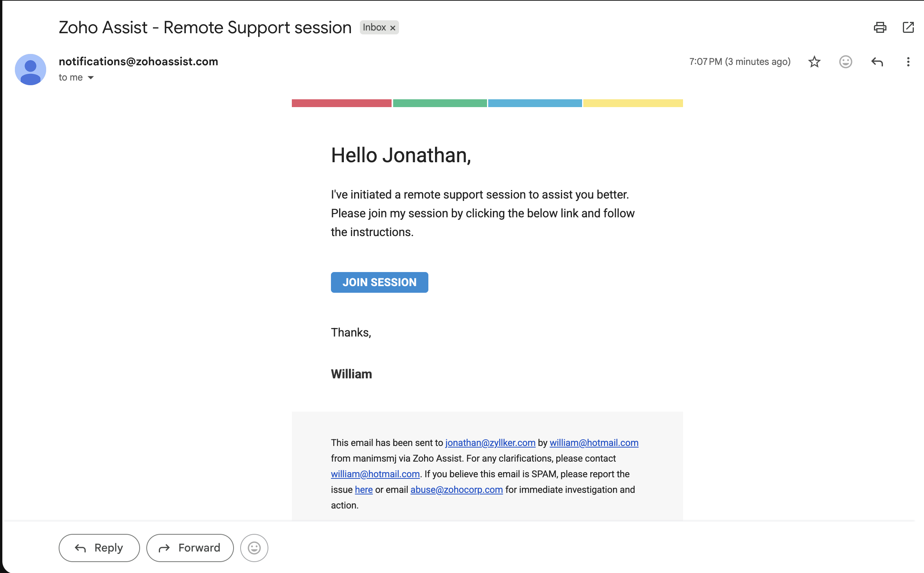Print this email with the printer icon
This screenshot has width=924, height=573.
880,27
